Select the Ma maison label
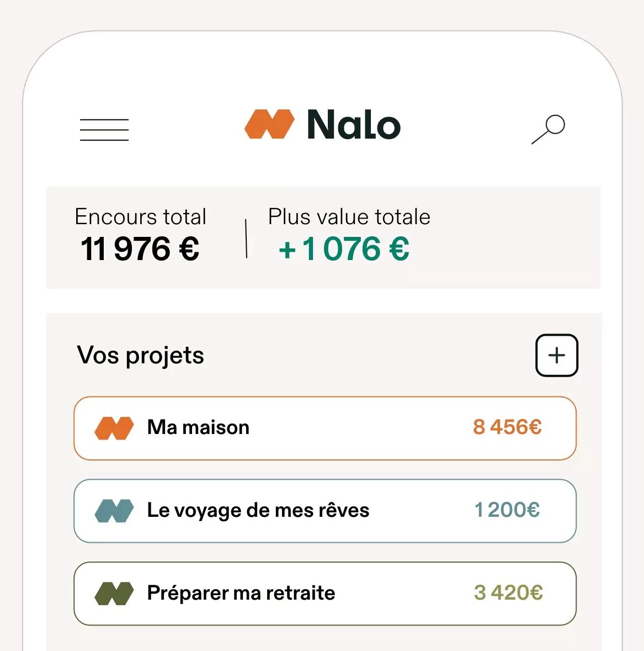 pos(198,427)
